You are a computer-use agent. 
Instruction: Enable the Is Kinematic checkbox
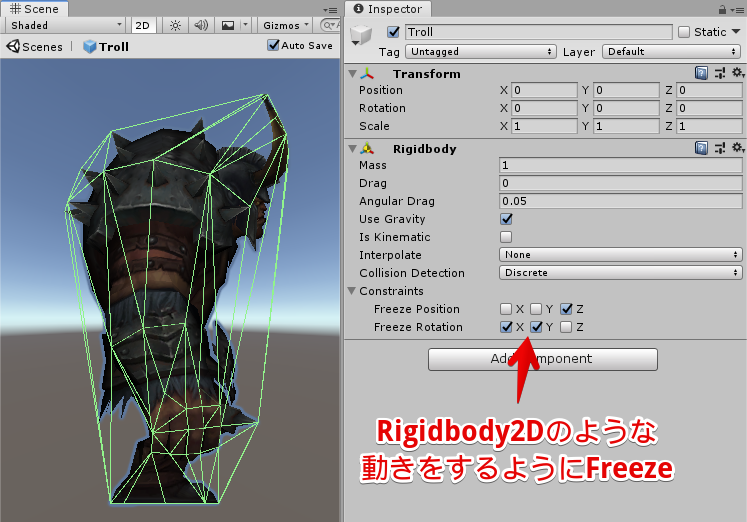coord(506,237)
